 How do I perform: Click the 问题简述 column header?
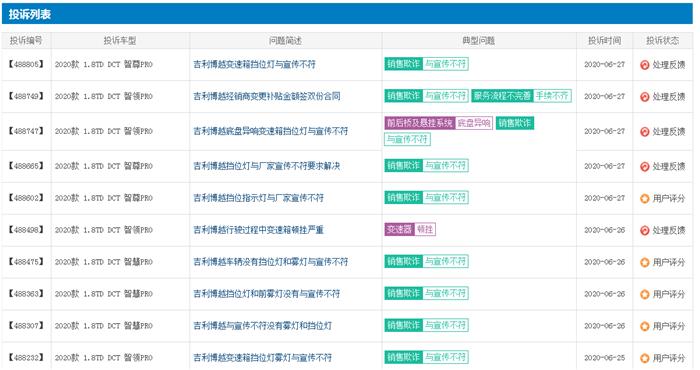point(285,41)
